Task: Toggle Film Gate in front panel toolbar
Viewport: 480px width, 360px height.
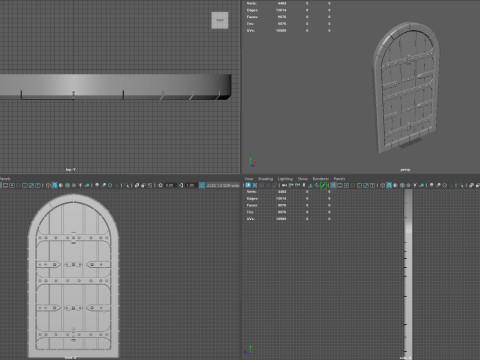Action: (5, 185)
